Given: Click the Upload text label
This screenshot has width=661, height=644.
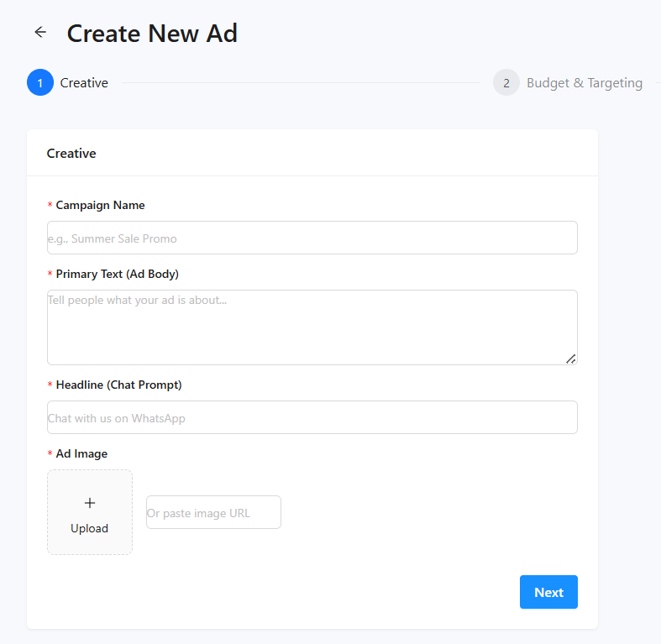Looking at the screenshot, I should (90, 528).
